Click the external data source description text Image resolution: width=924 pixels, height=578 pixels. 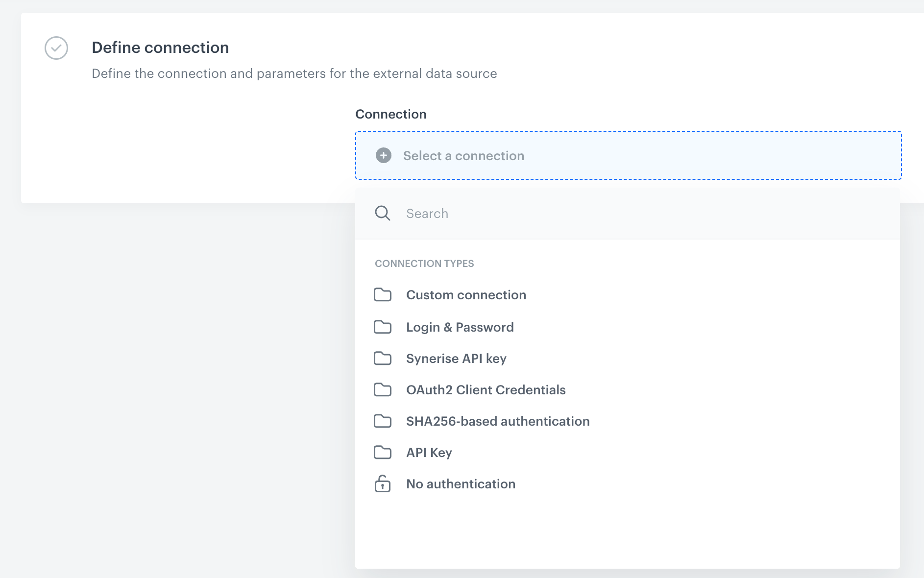point(294,73)
